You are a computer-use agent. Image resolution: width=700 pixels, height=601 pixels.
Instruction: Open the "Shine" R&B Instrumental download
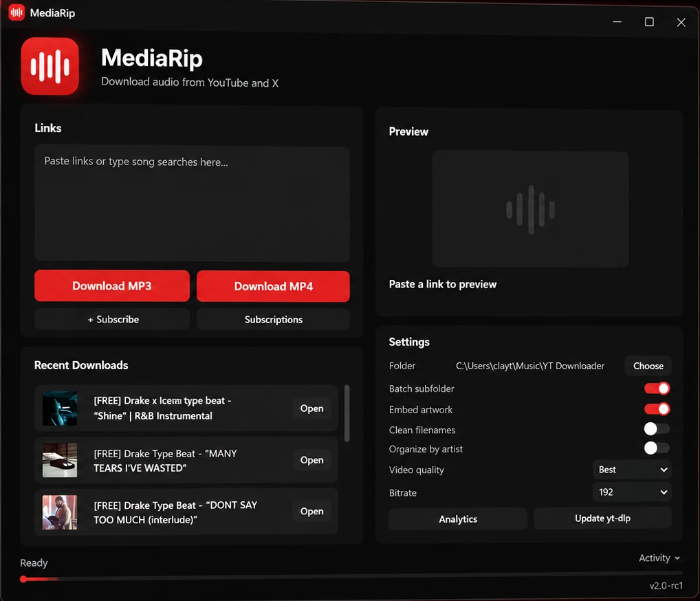[x=311, y=408]
